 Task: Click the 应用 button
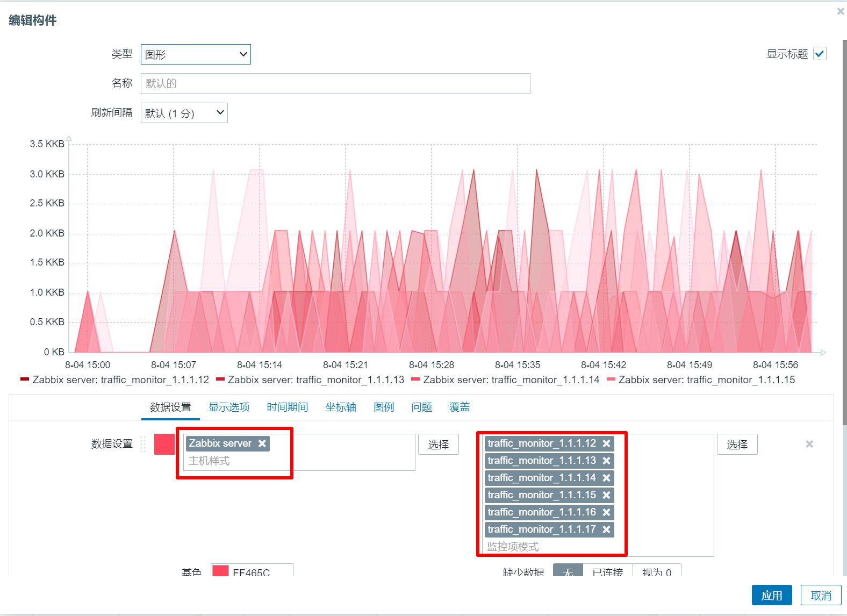pyautogui.click(x=771, y=595)
